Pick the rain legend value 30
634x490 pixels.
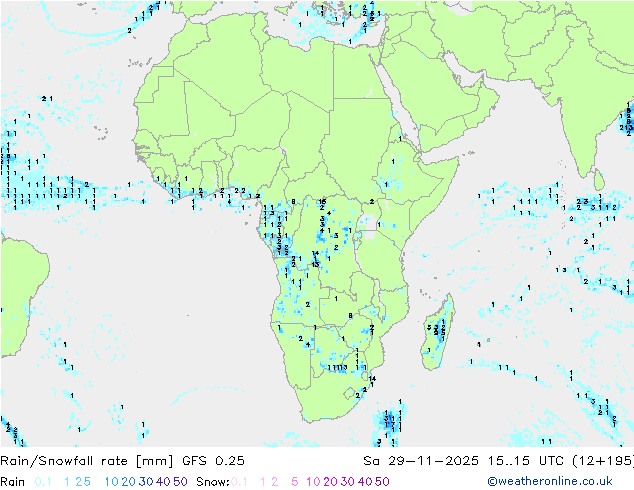click(146, 482)
